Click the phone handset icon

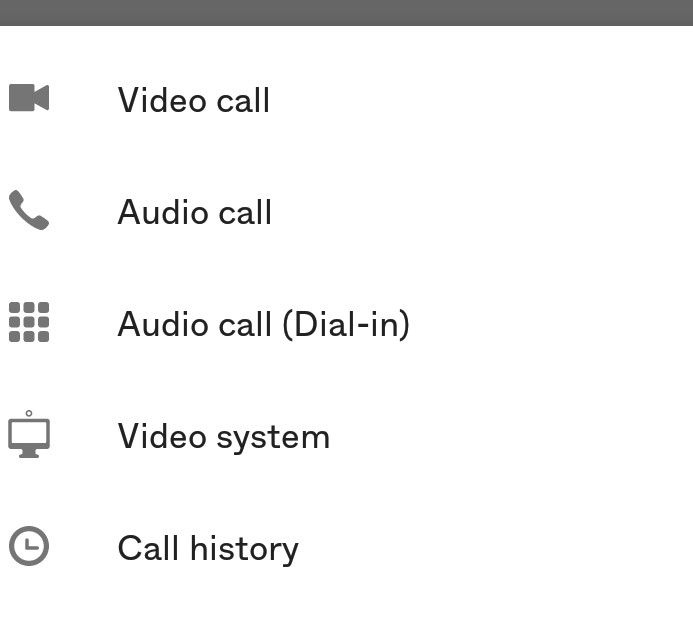click(29, 211)
